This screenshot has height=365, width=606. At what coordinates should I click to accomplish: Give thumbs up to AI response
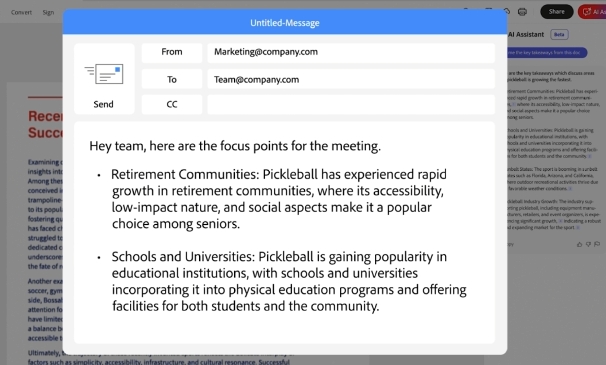pos(579,244)
